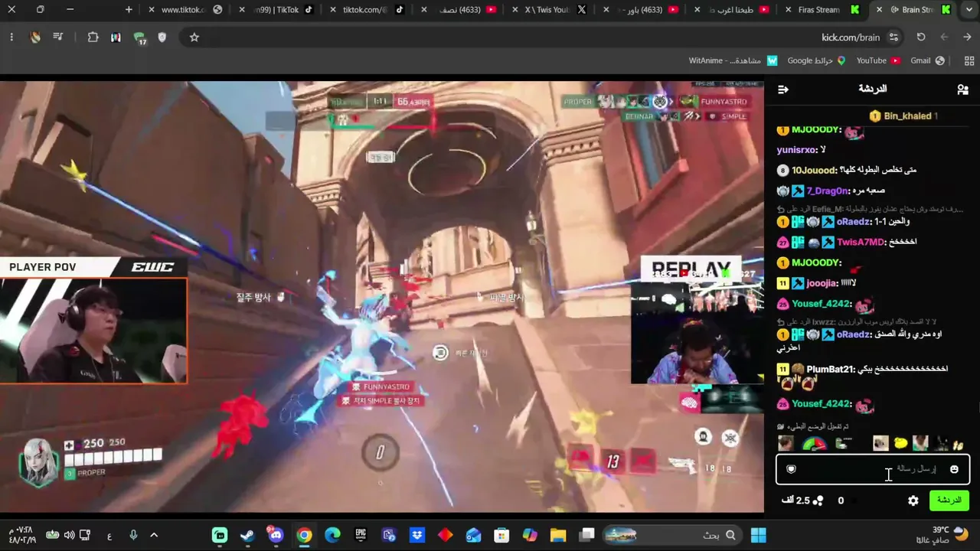Switch the input language indicator ع
The width and height of the screenshot is (980, 551).
tap(109, 536)
